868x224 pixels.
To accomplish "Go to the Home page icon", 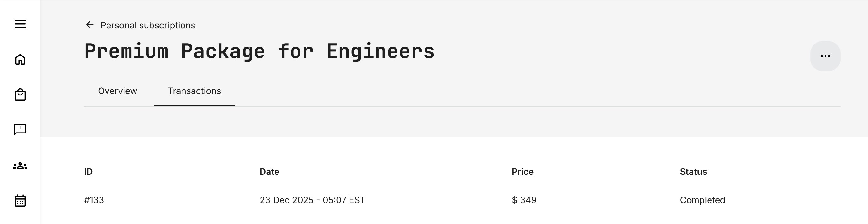I will click(x=20, y=60).
